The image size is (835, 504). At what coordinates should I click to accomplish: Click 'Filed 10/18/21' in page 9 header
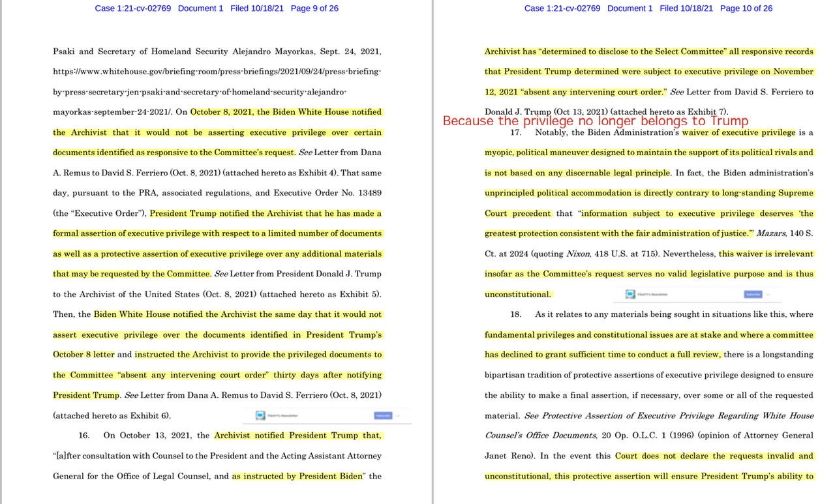click(x=257, y=8)
